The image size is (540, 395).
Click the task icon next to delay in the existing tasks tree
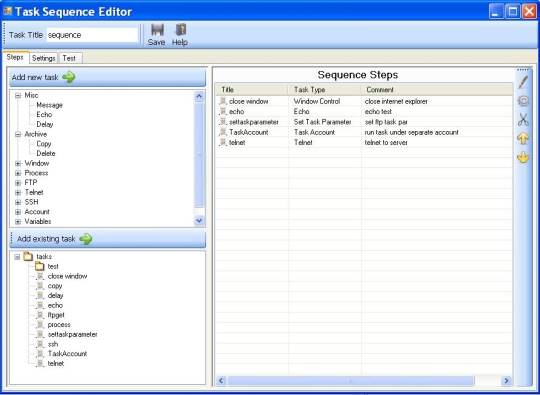tap(40, 295)
